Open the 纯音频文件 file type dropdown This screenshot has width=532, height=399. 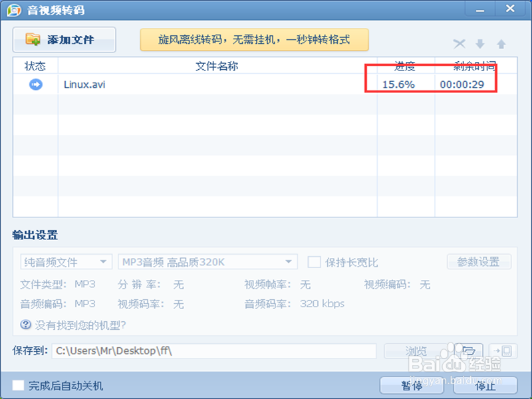[65, 261]
